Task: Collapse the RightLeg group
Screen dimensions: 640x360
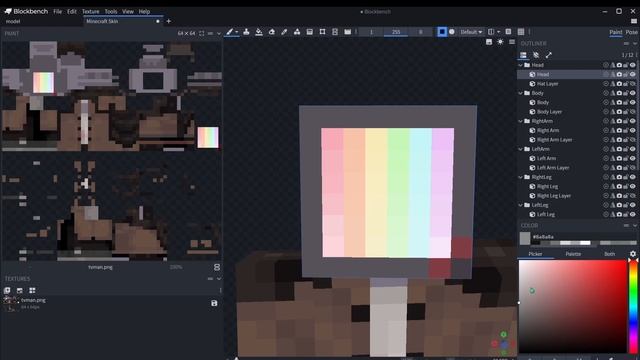Action: (x=520, y=177)
